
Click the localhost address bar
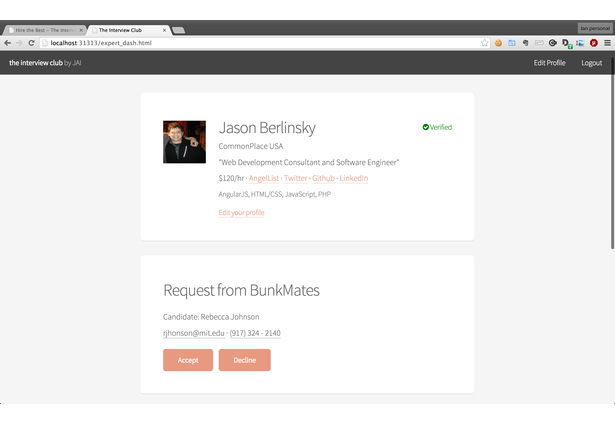pyautogui.click(x=259, y=43)
